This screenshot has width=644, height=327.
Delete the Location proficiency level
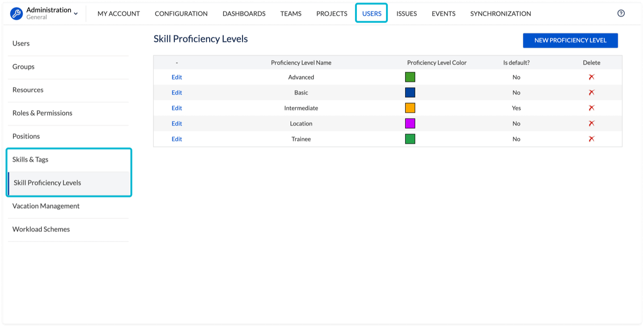pos(591,123)
